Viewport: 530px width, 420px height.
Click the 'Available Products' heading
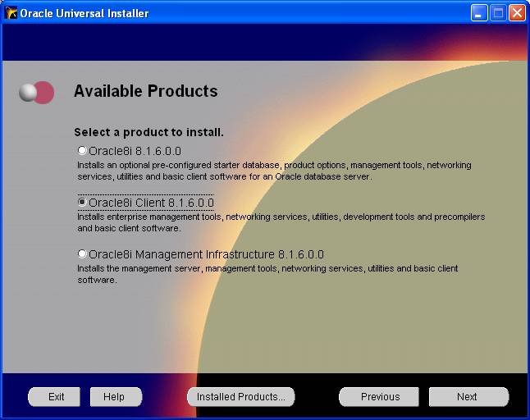(146, 91)
